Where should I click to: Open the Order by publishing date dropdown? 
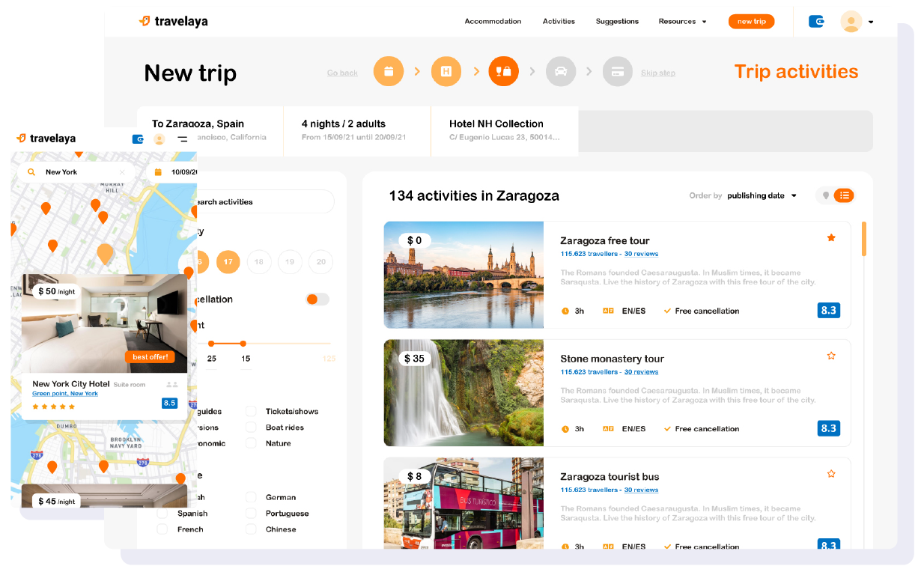[x=762, y=196]
